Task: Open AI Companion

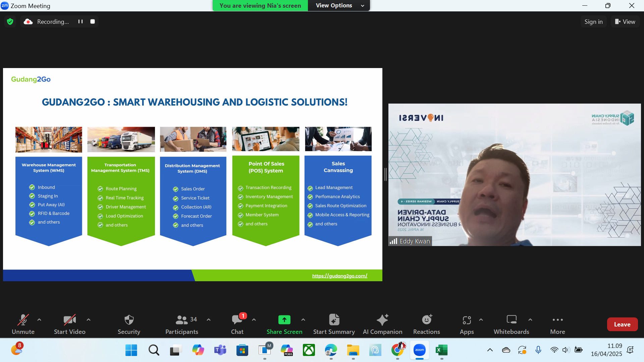Action: pos(382,324)
